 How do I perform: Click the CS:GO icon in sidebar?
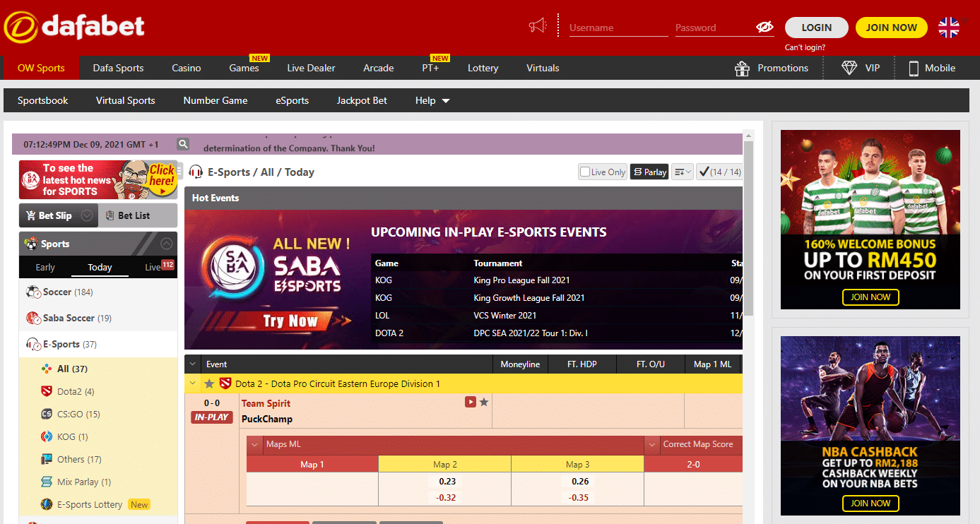[47, 414]
